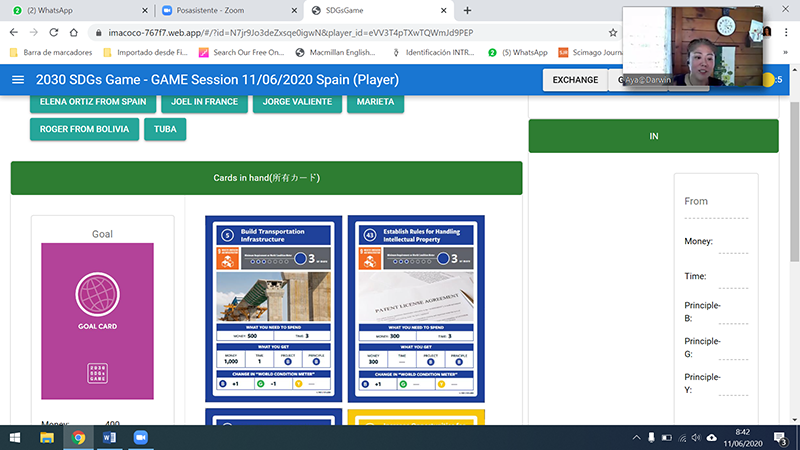
Task: Show hidden system tray icons
Action: [636, 438]
